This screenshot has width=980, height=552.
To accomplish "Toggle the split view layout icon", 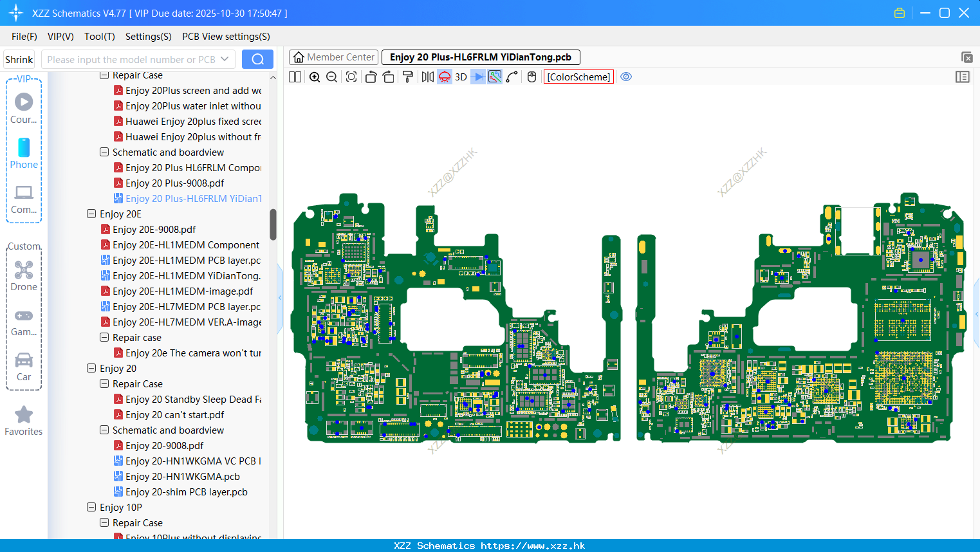I will 295,77.
